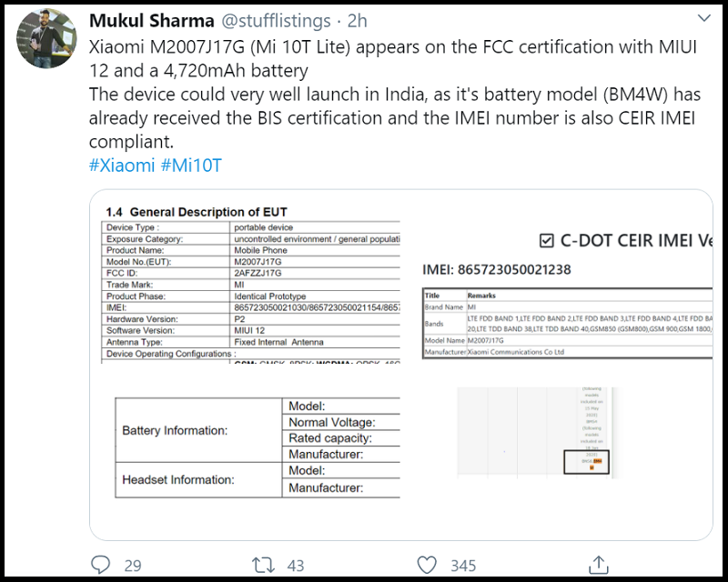
Task: Click the 43 retweets count
Action: tap(295, 566)
